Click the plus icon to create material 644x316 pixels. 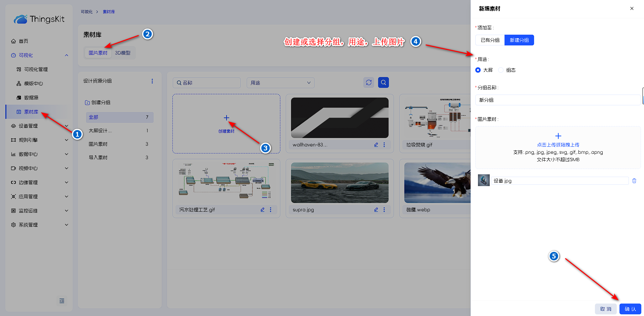(x=226, y=118)
